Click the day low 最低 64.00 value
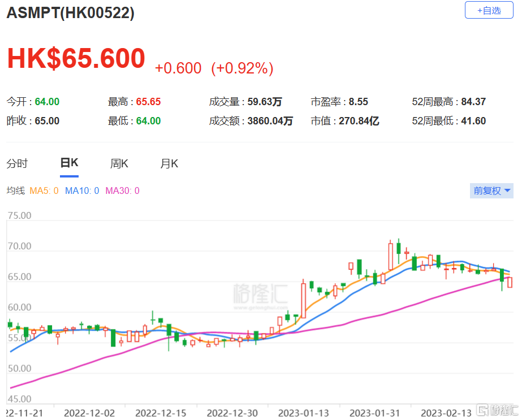522x420 pixels. (149, 121)
